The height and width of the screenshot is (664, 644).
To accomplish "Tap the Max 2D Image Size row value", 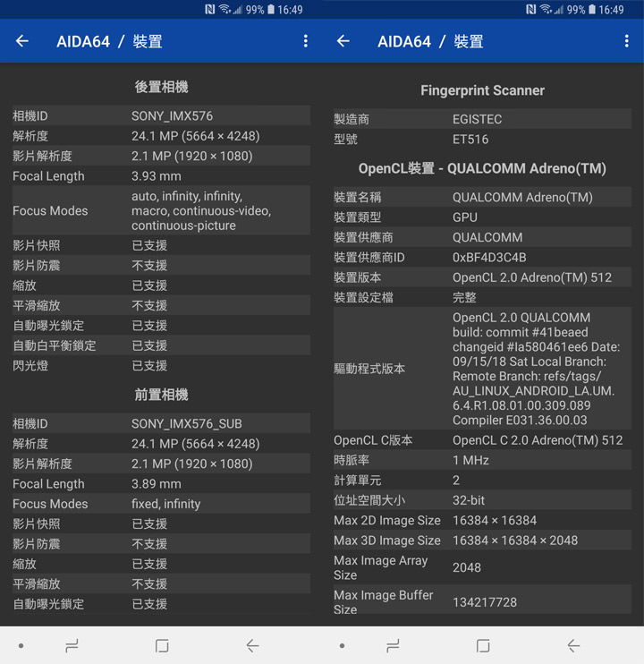I will pyautogui.click(x=495, y=521).
